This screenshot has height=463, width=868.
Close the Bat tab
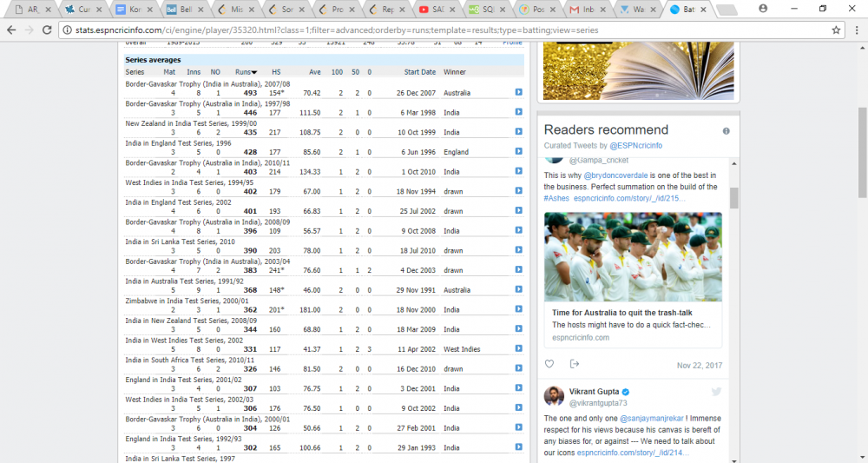click(x=703, y=10)
